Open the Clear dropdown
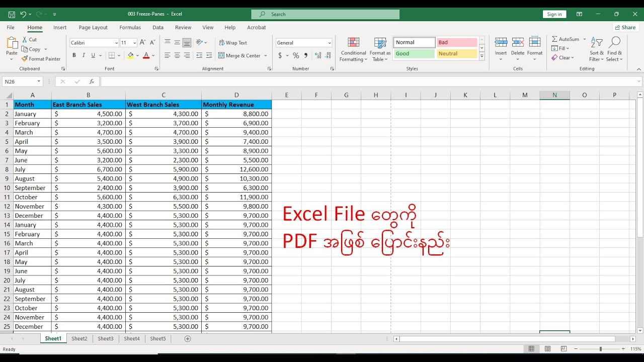 [x=562, y=58]
